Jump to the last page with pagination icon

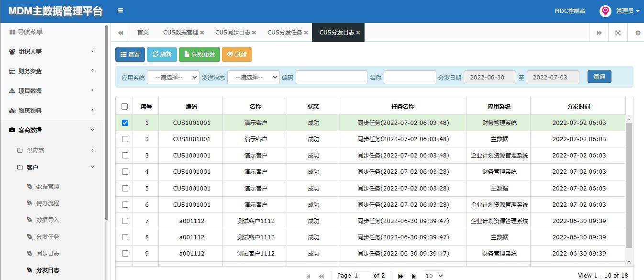(413, 276)
